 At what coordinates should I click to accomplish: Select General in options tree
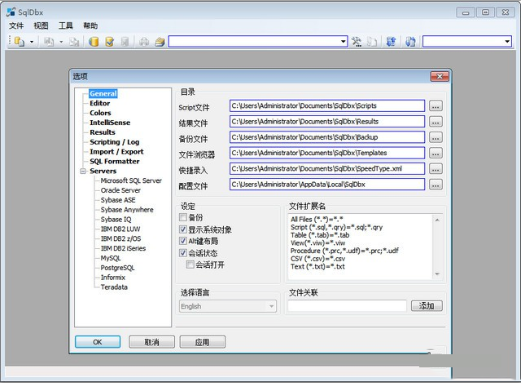[103, 94]
